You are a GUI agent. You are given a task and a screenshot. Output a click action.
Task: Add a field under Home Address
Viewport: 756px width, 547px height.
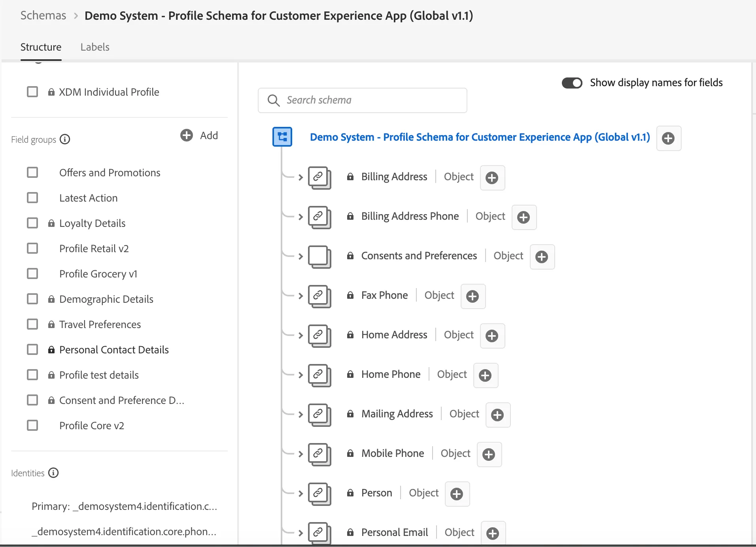coord(492,336)
